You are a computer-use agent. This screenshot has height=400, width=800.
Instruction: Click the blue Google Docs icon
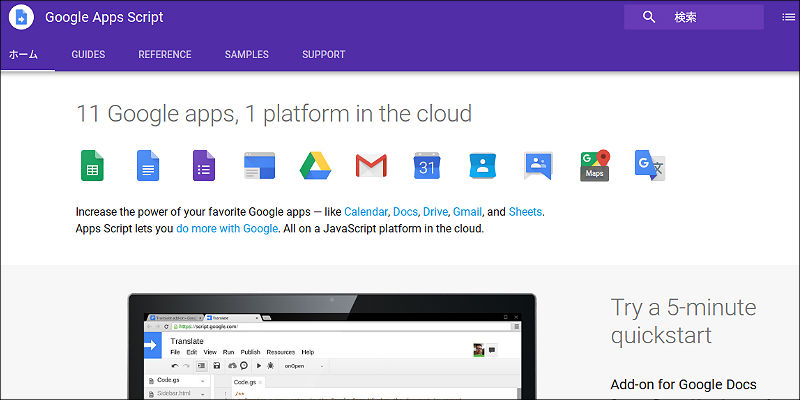[148, 165]
